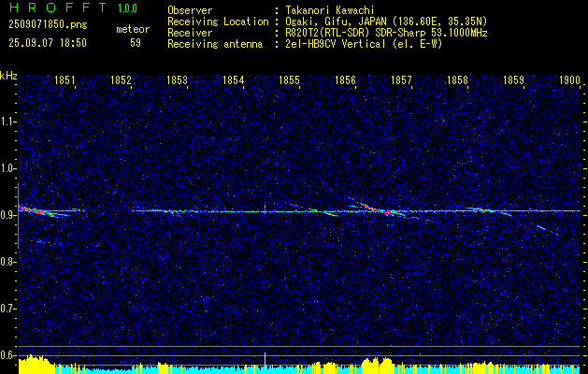Click the Receiving Location Ogaki, Gifu text

[386, 22]
